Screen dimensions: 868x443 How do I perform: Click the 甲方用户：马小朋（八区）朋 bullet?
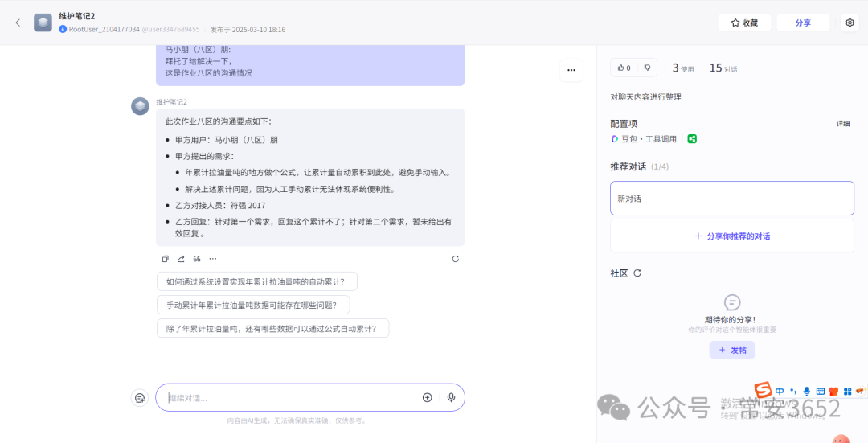point(227,140)
